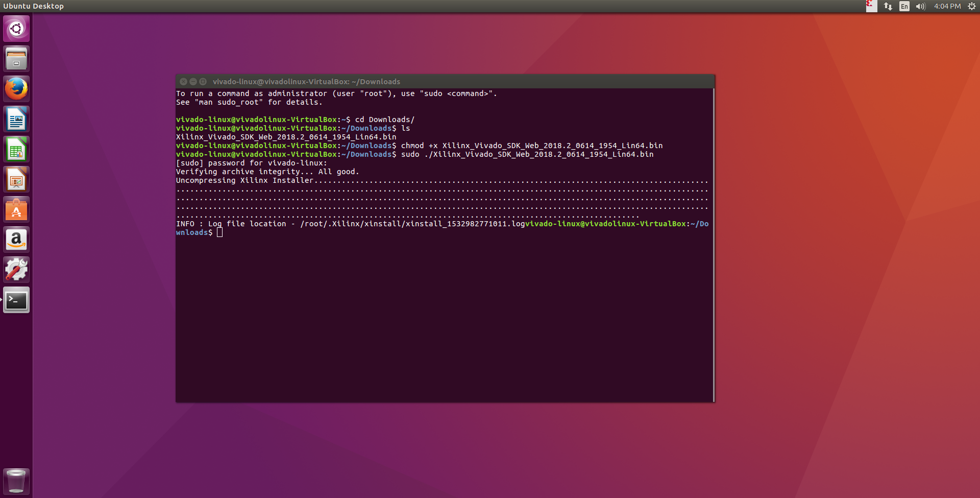Click the terminal cursor at the prompt
The width and height of the screenshot is (980, 498).
pos(219,232)
